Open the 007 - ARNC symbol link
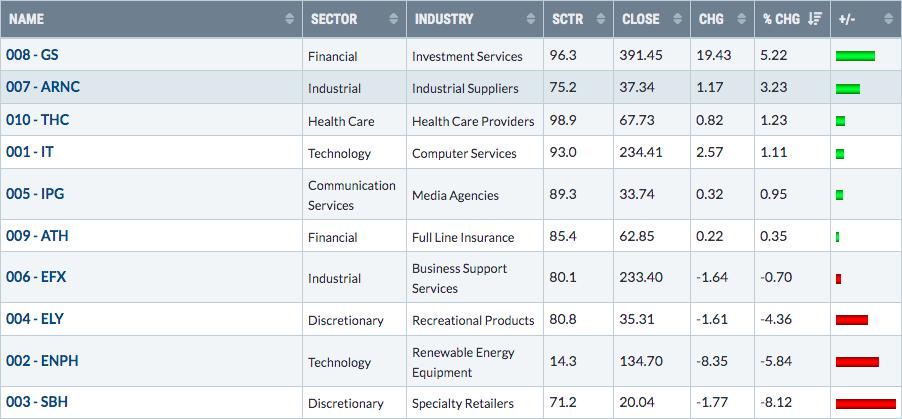The height and width of the screenshot is (419, 902). pyautogui.click(x=43, y=87)
